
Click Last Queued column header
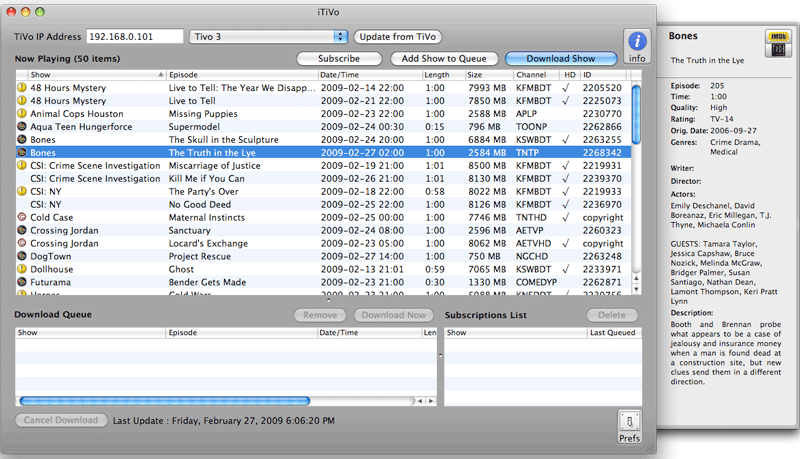click(614, 333)
